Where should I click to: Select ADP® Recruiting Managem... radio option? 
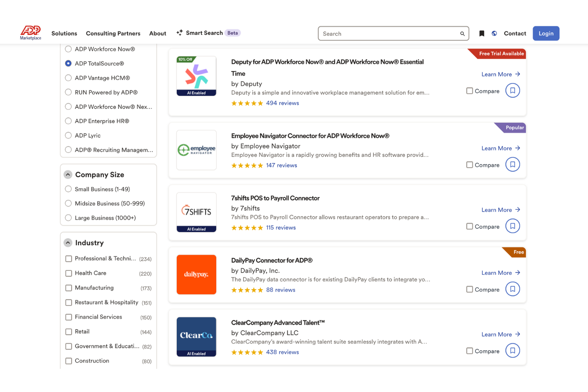point(68,150)
